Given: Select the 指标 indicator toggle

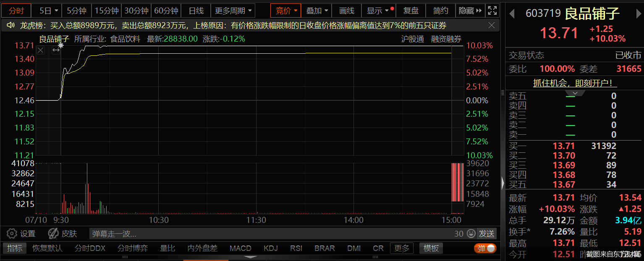Looking at the screenshot, I should (15, 248).
